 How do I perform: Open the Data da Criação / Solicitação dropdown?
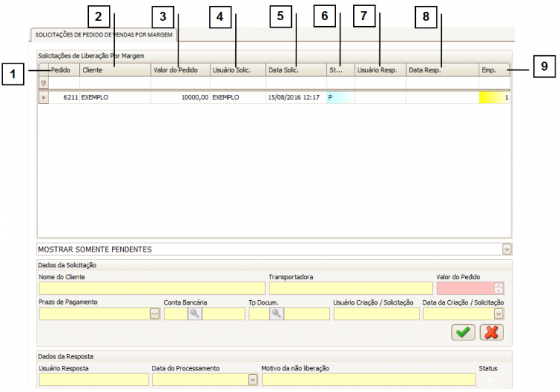point(499,314)
